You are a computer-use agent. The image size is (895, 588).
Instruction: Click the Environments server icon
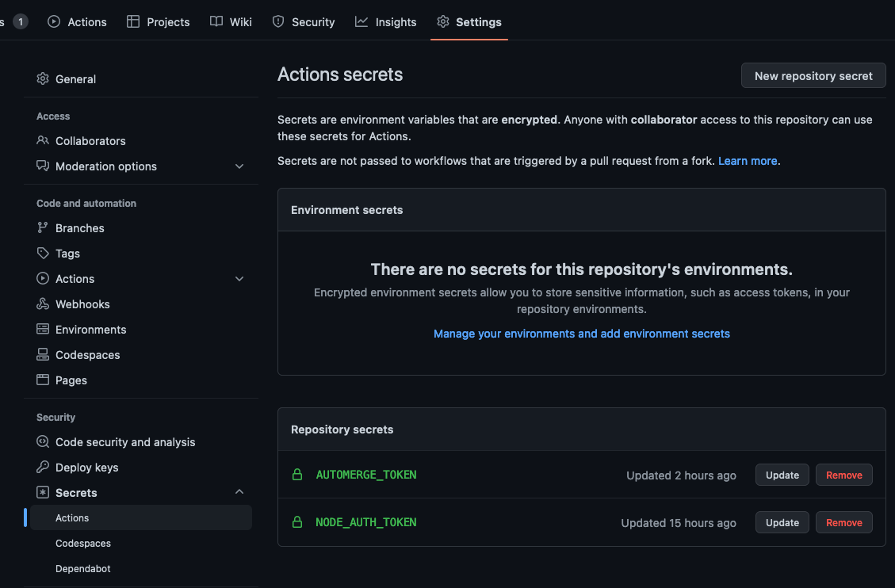tap(43, 329)
